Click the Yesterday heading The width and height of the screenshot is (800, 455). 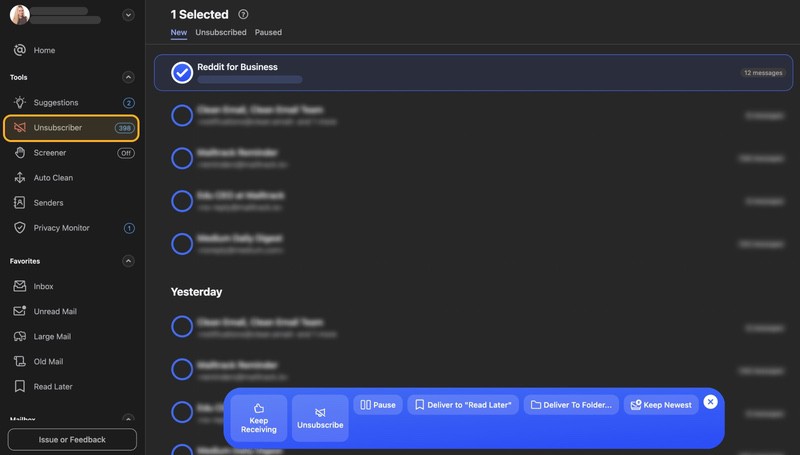coord(196,292)
